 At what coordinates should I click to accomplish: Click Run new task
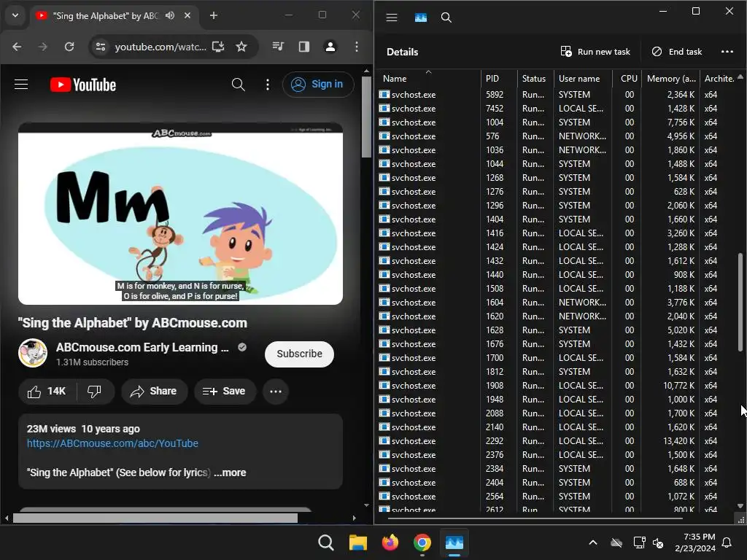point(595,52)
